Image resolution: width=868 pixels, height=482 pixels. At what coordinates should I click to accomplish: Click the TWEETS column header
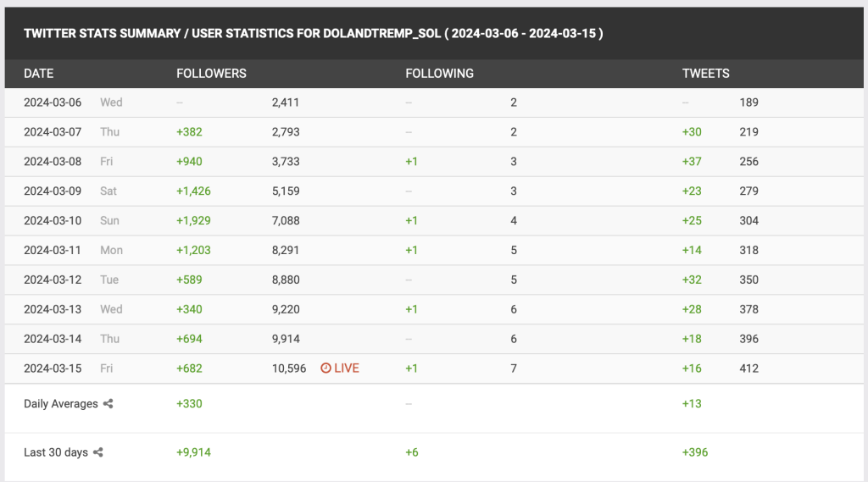point(705,74)
